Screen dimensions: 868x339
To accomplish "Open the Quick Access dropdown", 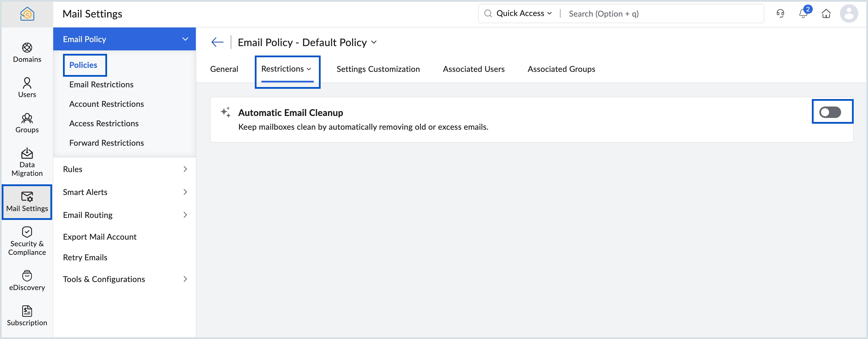I will pyautogui.click(x=524, y=13).
